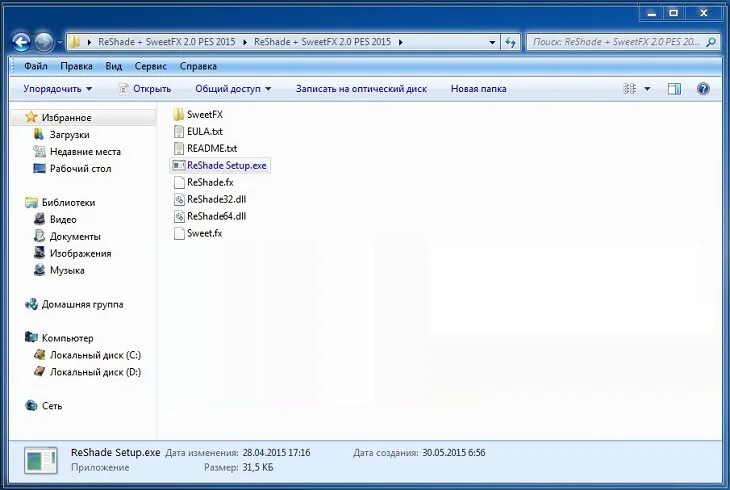This screenshot has width=730, height=490.
Task: Expand arrow between the two breadcrumb segments
Action: pyautogui.click(x=245, y=42)
